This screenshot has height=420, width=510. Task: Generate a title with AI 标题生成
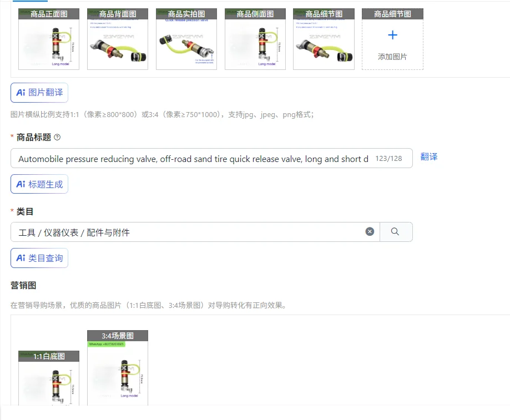click(39, 184)
